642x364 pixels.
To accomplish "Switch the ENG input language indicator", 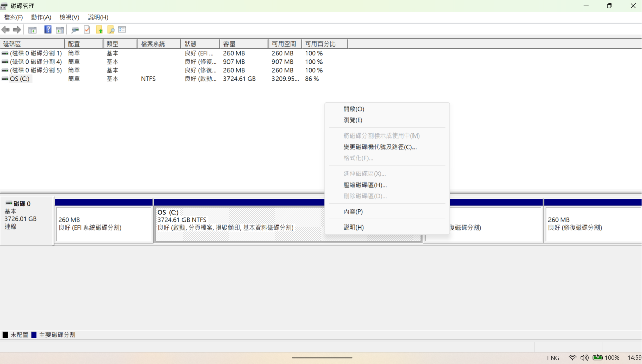I will pyautogui.click(x=553, y=358).
